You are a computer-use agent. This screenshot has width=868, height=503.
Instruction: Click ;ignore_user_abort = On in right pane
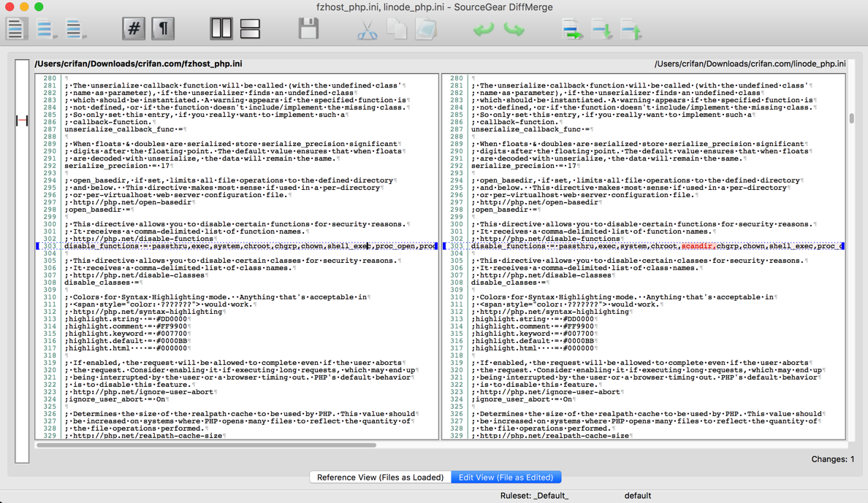[x=522, y=399]
